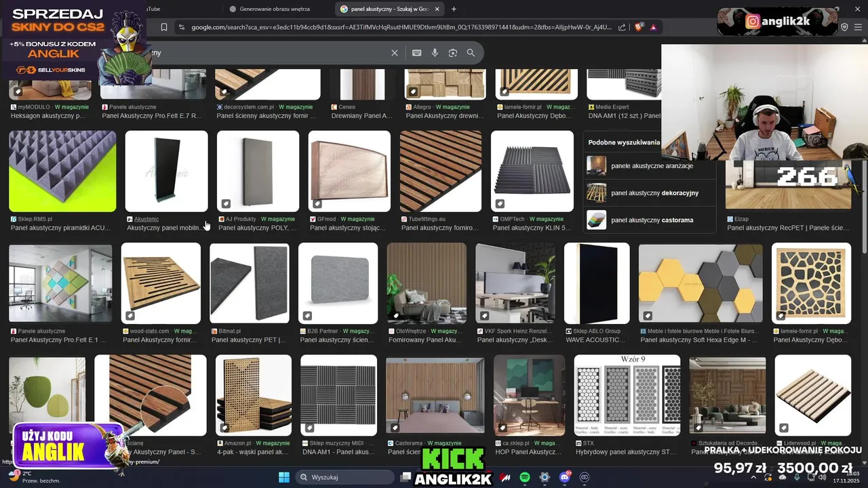Show hidden system tray icons

pos(753,478)
